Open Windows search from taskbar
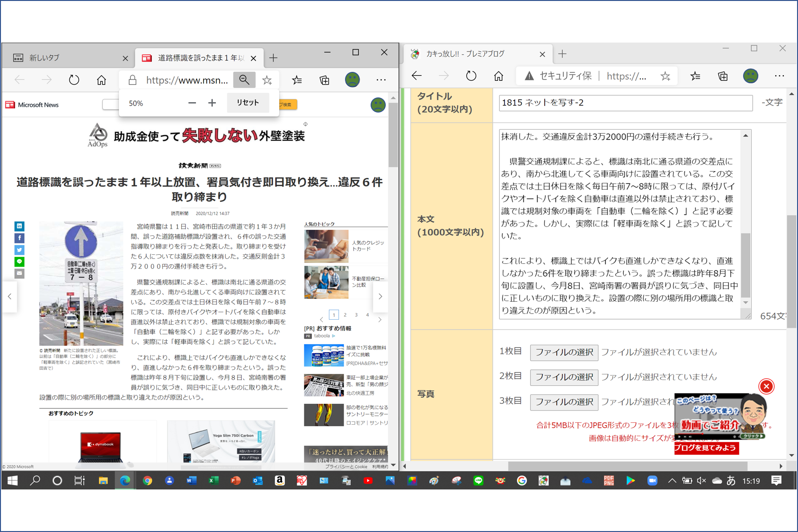Viewport: 798px width, 532px height. coord(35,481)
